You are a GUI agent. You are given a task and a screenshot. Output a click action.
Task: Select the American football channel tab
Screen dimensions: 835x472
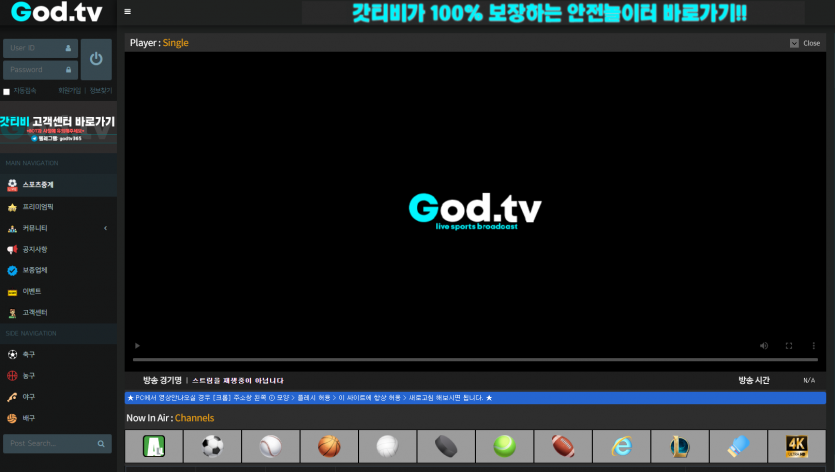[x=563, y=446]
